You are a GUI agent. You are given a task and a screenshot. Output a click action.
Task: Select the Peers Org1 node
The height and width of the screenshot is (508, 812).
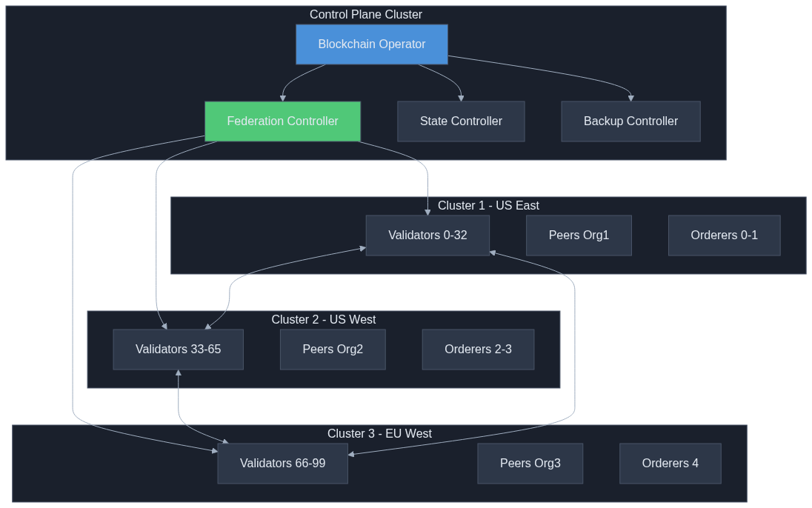(x=579, y=235)
